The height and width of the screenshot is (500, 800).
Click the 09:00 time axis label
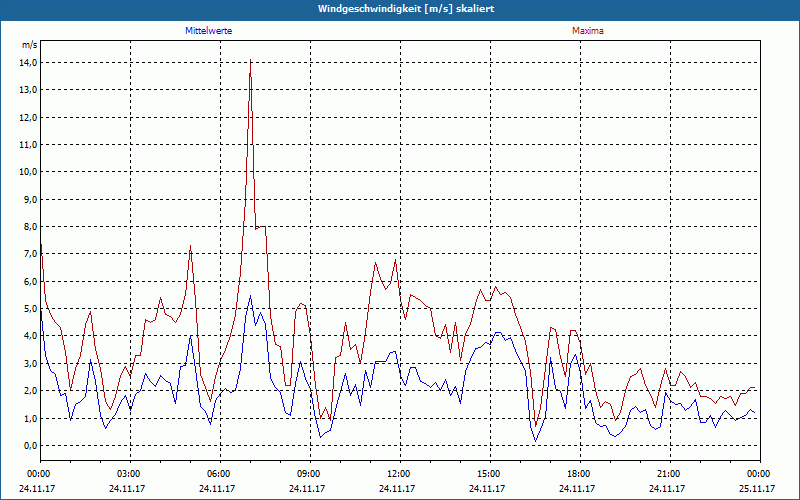(310, 474)
